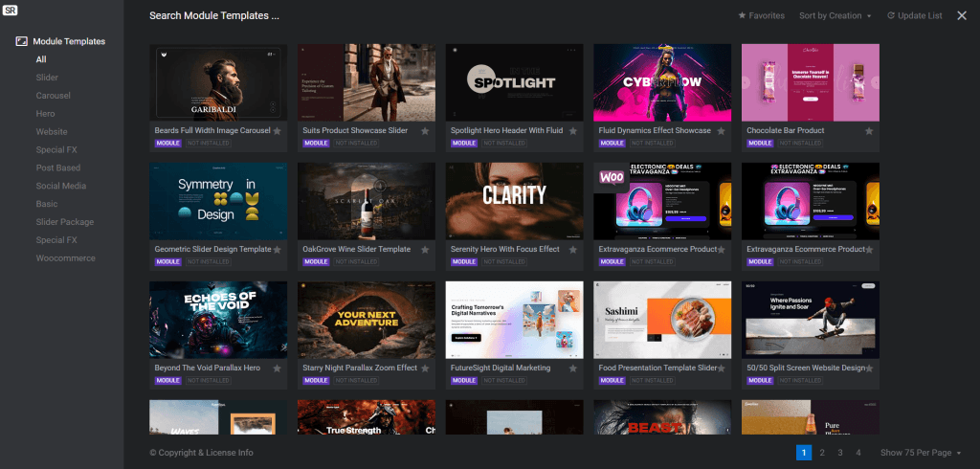This screenshot has width=980, height=469.
Task: Select the Website category
Action: [x=52, y=132]
